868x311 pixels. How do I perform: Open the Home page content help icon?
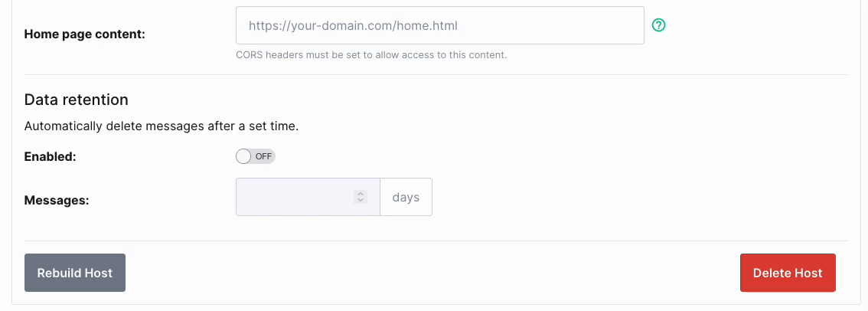(x=659, y=25)
